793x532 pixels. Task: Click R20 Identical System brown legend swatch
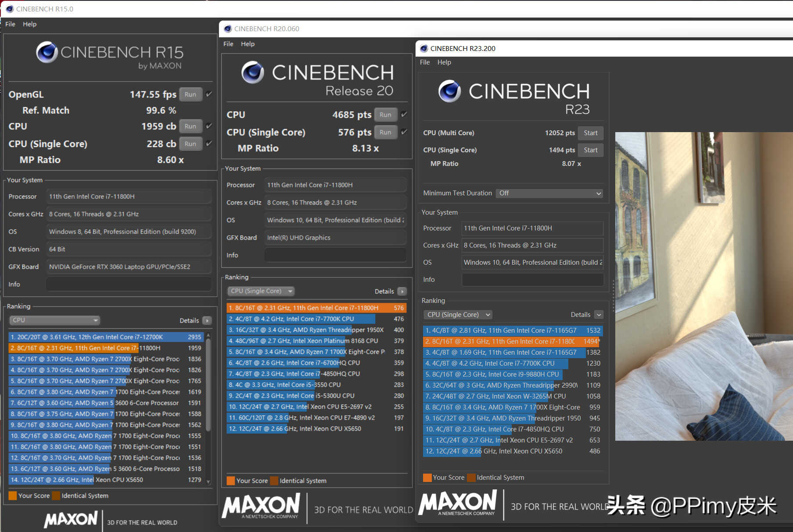[274, 481]
